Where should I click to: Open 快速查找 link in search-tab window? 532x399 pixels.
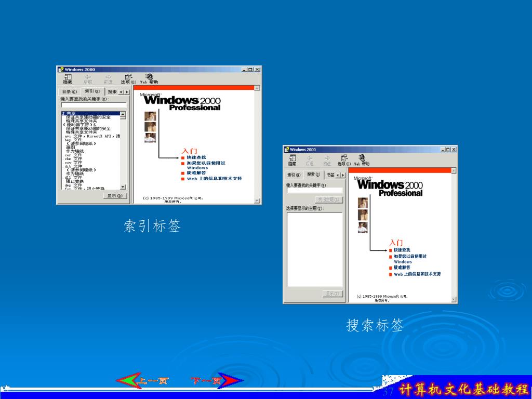[x=402, y=250]
